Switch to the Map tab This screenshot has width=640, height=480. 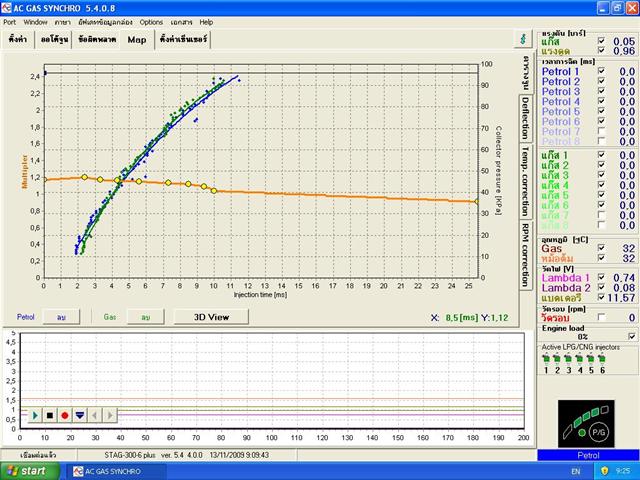click(136, 40)
